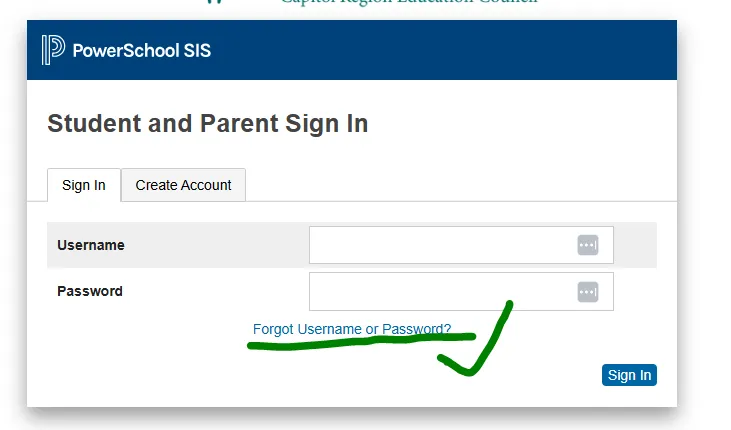Viewport: 731px width, 430px height.
Task: Switch to the Sign In tab
Action: click(84, 185)
